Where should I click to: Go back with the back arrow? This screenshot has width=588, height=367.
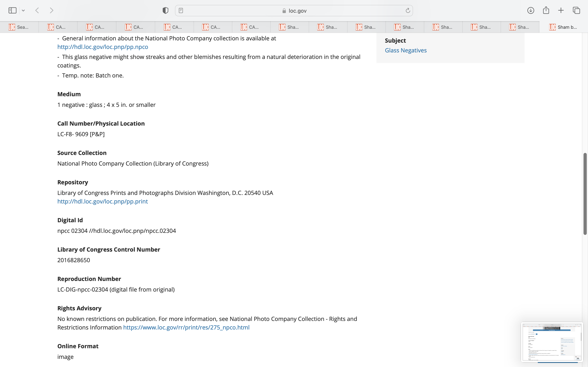[x=37, y=10]
